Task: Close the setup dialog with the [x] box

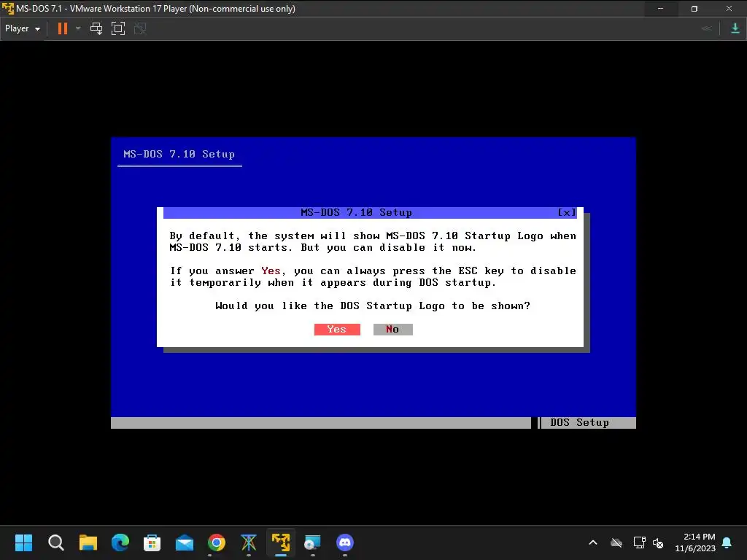Action: (x=566, y=212)
